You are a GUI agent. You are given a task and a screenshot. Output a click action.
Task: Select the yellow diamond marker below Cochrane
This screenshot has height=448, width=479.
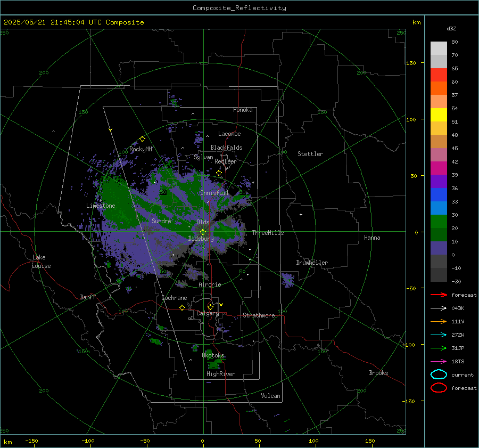183,307
